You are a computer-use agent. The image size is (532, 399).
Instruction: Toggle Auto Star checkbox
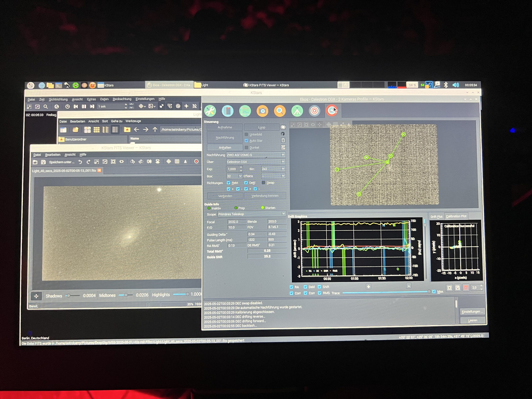point(246,140)
